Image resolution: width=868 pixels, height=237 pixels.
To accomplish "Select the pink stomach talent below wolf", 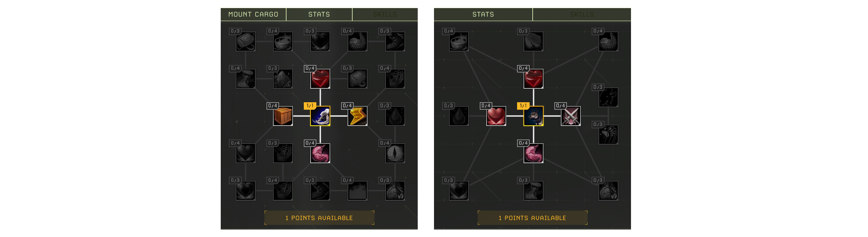I will [x=533, y=153].
